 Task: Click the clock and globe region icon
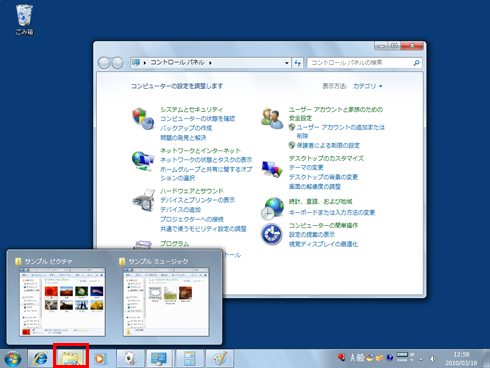tap(272, 209)
